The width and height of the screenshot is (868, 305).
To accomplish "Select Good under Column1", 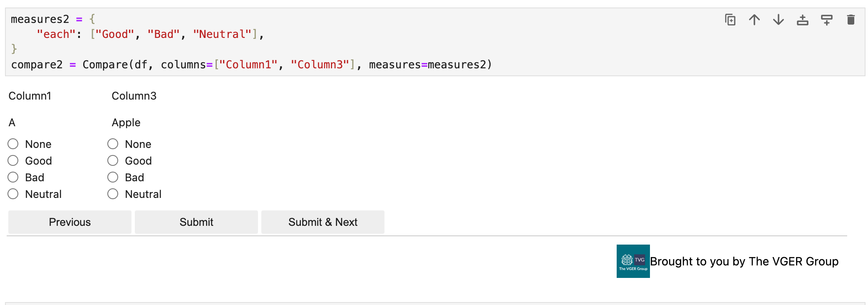I will (13, 161).
